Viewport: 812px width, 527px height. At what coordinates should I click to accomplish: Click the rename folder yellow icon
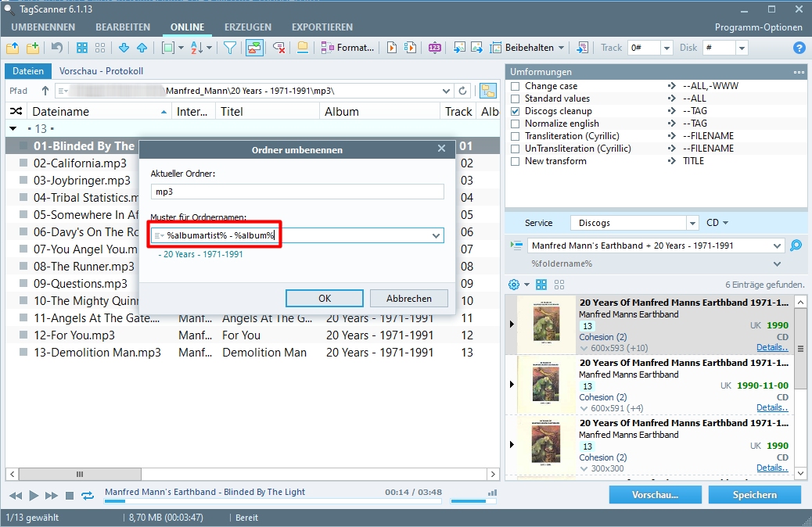[x=303, y=48]
